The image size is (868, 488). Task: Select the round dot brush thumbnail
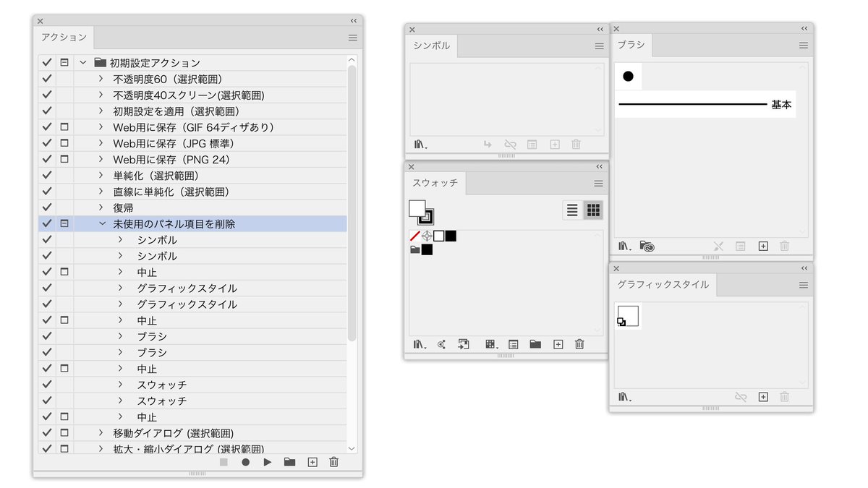coord(628,76)
